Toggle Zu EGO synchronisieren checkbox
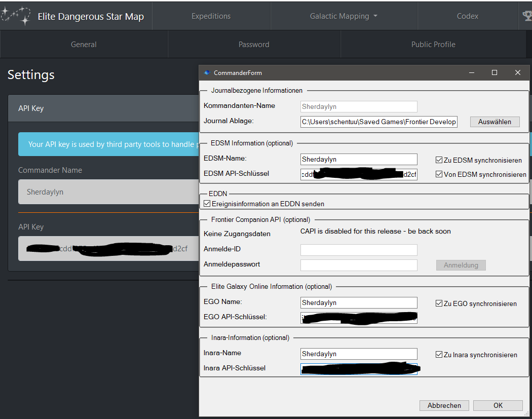This screenshot has width=532, height=419. pos(439,303)
